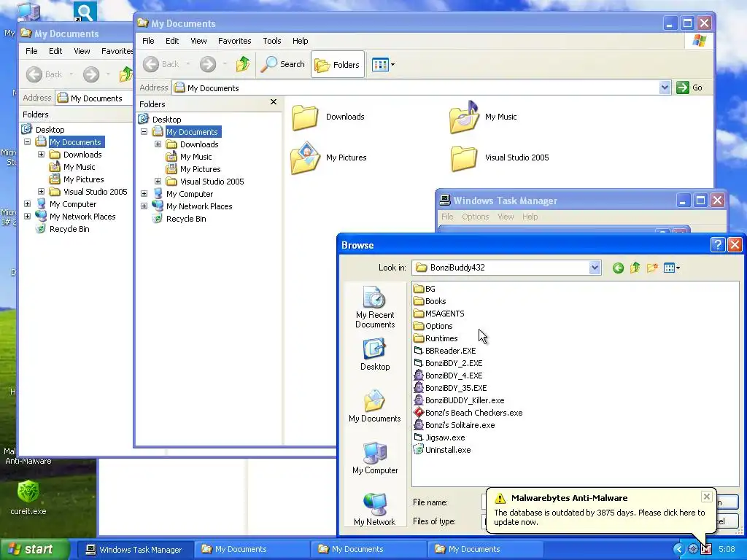Click Search in front My Documents toolbar
Image resolution: width=747 pixels, height=560 pixels.
[283, 64]
